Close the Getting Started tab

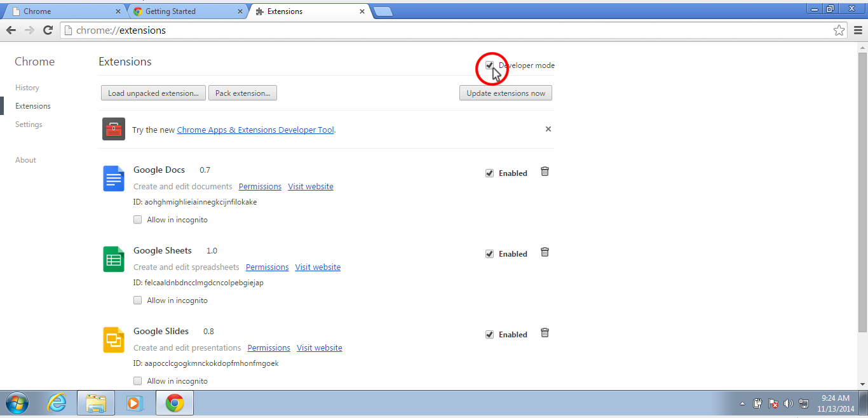click(240, 11)
